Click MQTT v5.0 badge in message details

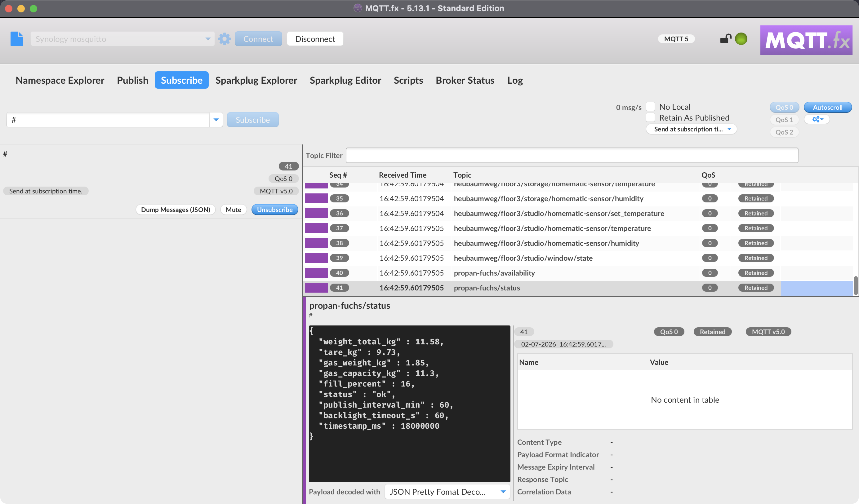pos(768,332)
